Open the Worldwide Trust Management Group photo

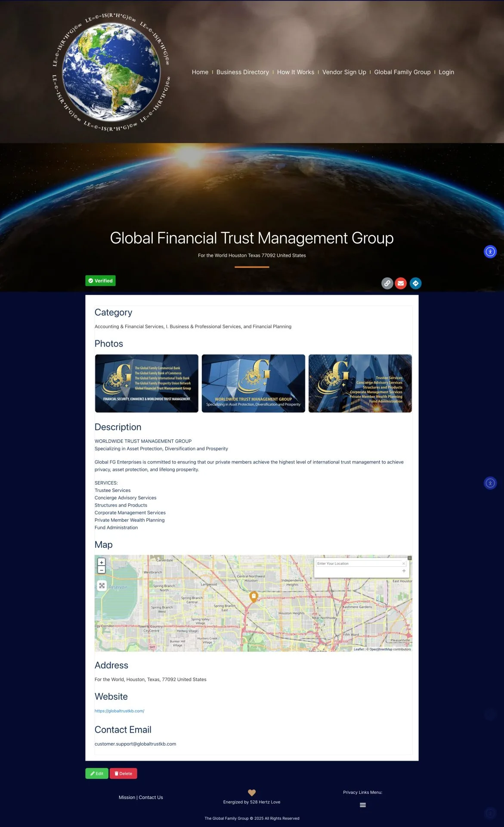(253, 383)
